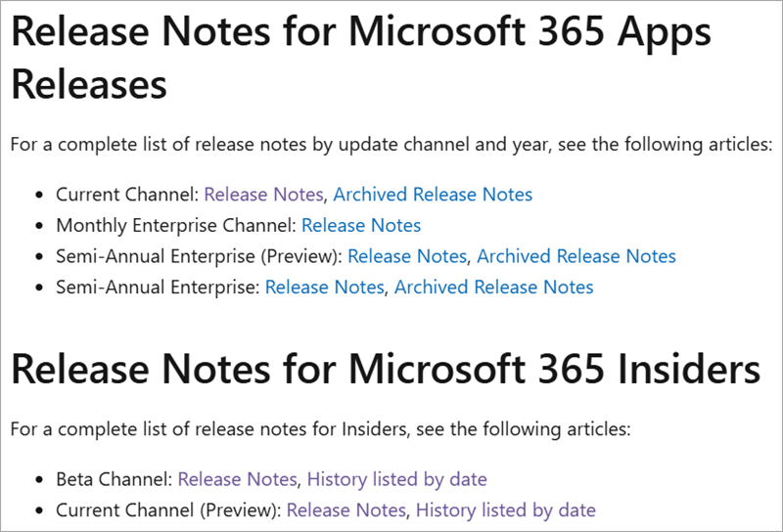Click the 'Semi-Annual Enterprise (Preview):' label text
783x532 pixels.
pos(200,256)
